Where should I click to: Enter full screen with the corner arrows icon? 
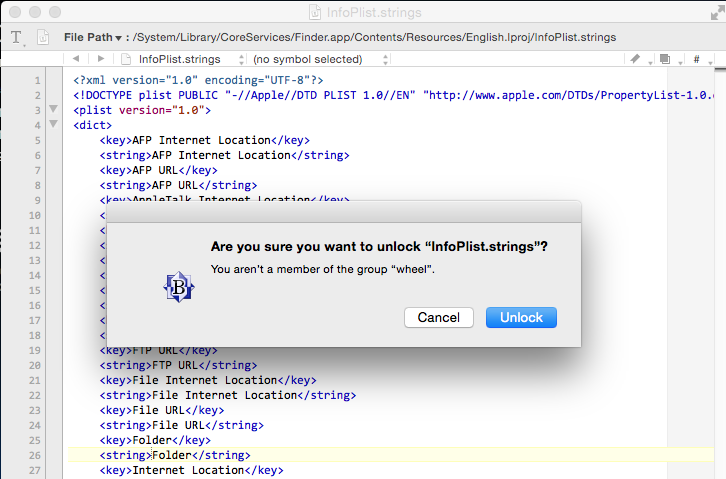[717, 12]
